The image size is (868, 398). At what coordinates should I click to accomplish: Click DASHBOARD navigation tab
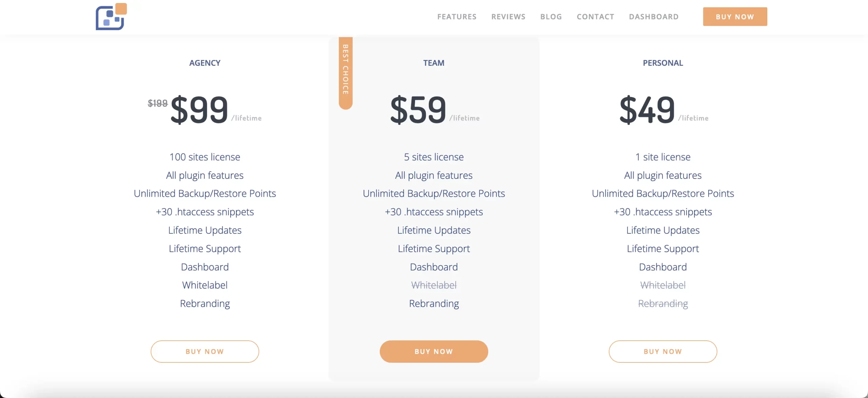(654, 17)
